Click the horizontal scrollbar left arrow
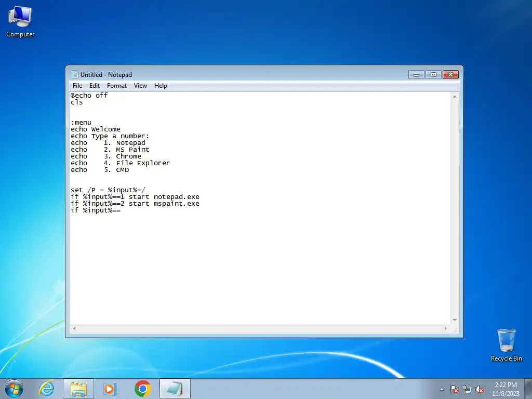This screenshot has width=532, height=399. point(74,328)
